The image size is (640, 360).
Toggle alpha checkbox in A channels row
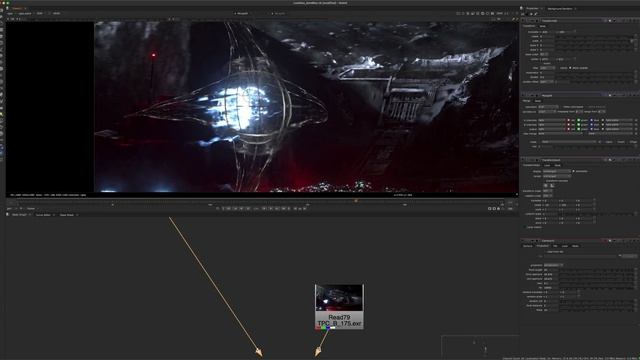(603, 120)
